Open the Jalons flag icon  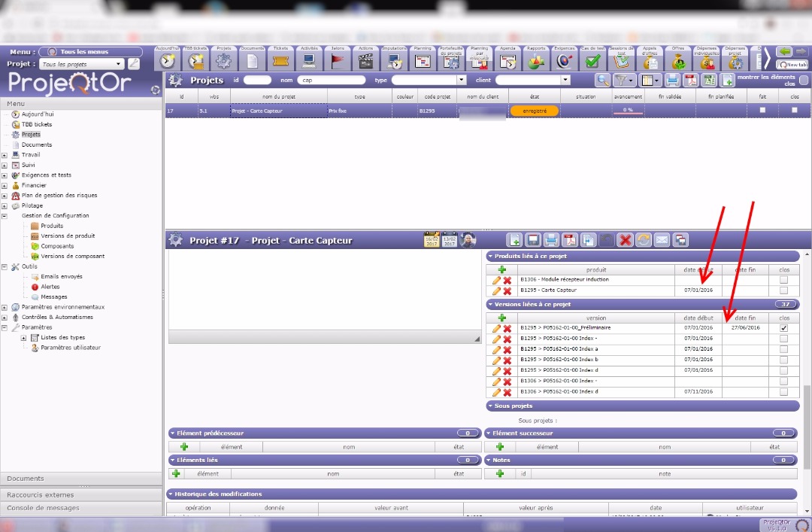[x=337, y=61]
